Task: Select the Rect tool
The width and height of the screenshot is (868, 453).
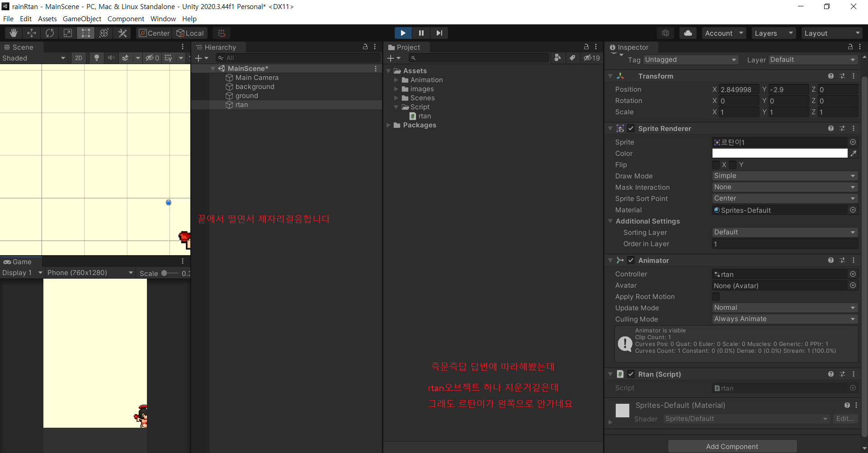Action: 86,33
